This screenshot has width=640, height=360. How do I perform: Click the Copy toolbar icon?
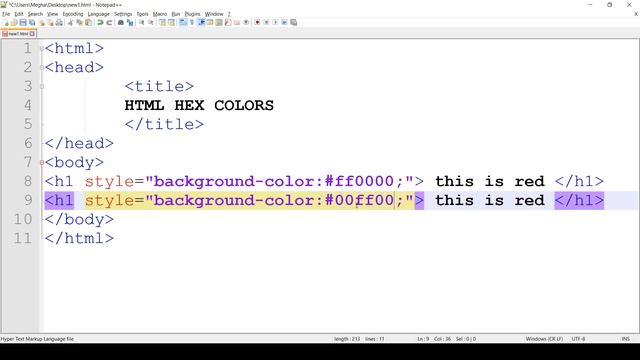79,22
